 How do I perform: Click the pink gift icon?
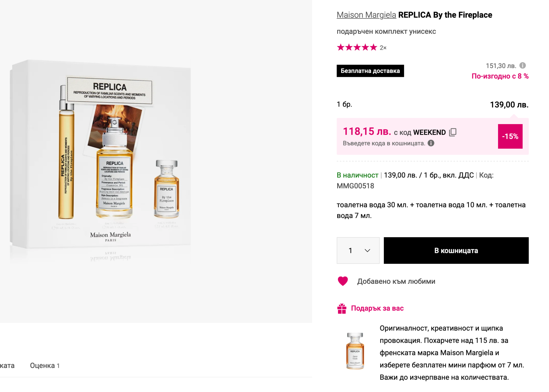click(x=342, y=309)
